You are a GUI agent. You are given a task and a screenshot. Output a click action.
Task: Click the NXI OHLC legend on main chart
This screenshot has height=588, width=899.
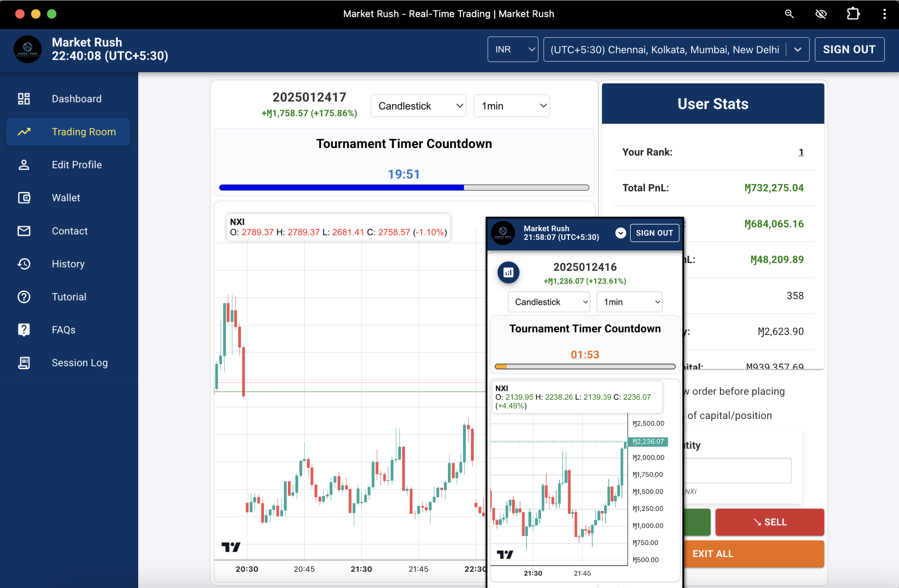coord(338,227)
